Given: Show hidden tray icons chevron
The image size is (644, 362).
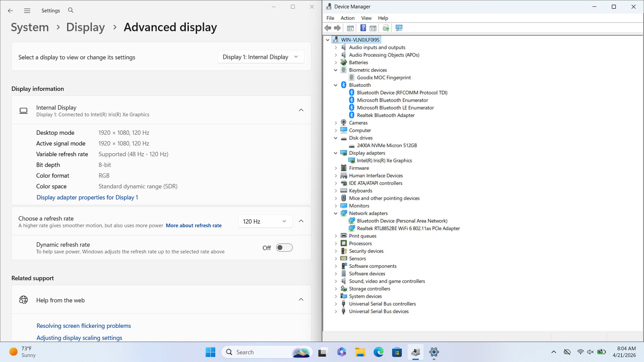Looking at the screenshot, I should 553,352.
